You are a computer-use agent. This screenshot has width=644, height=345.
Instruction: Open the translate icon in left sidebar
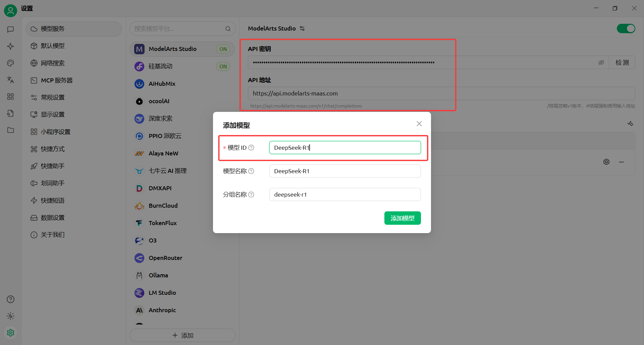(10, 80)
